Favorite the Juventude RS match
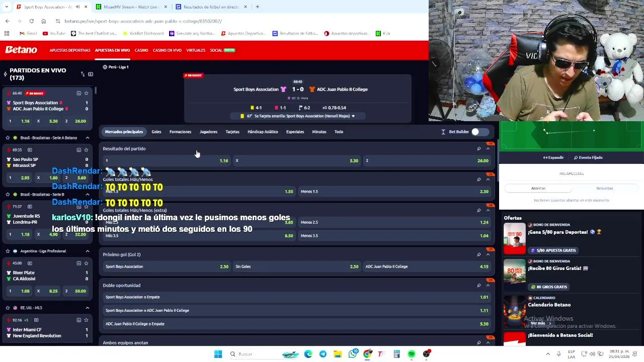This screenshot has height=362, width=644. click(x=86, y=207)
